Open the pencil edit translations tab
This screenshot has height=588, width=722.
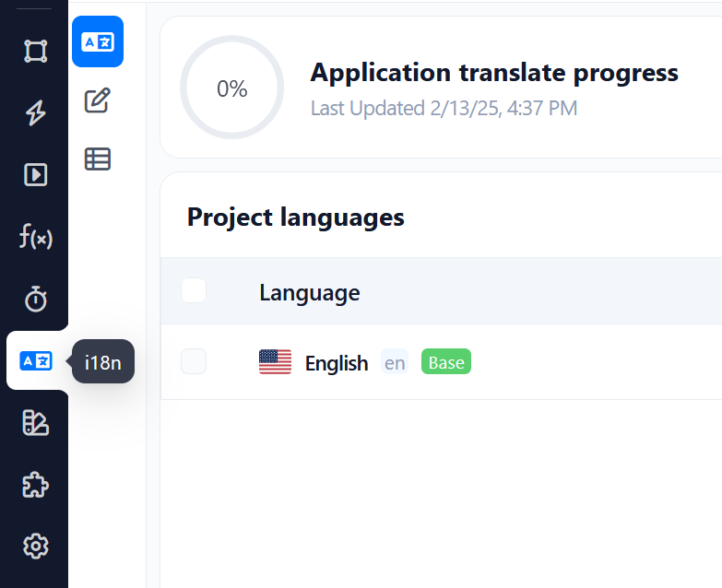point(98,100)
